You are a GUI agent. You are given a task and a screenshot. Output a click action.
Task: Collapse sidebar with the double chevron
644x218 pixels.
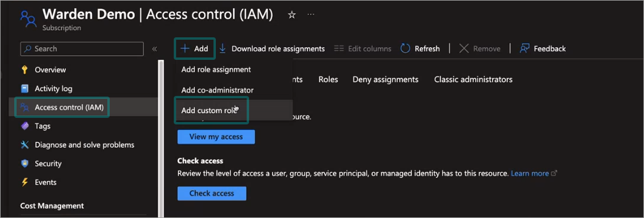(x=154, y=49)
